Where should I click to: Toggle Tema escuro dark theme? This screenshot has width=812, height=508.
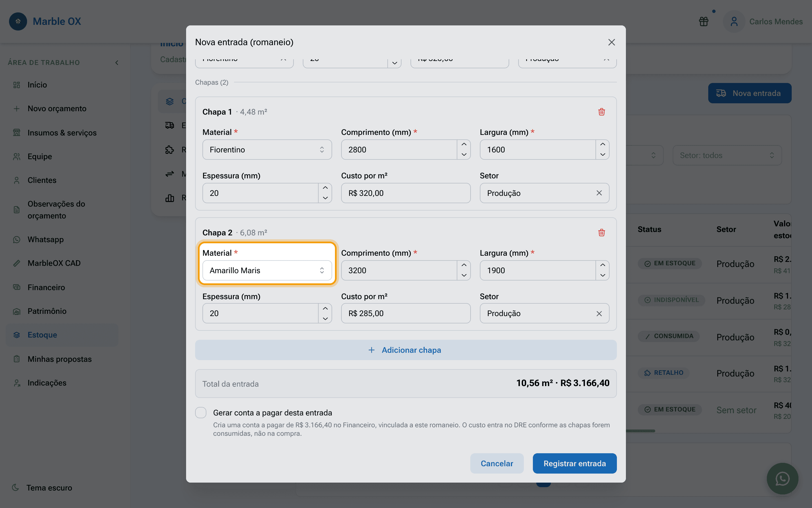[42, 487]
